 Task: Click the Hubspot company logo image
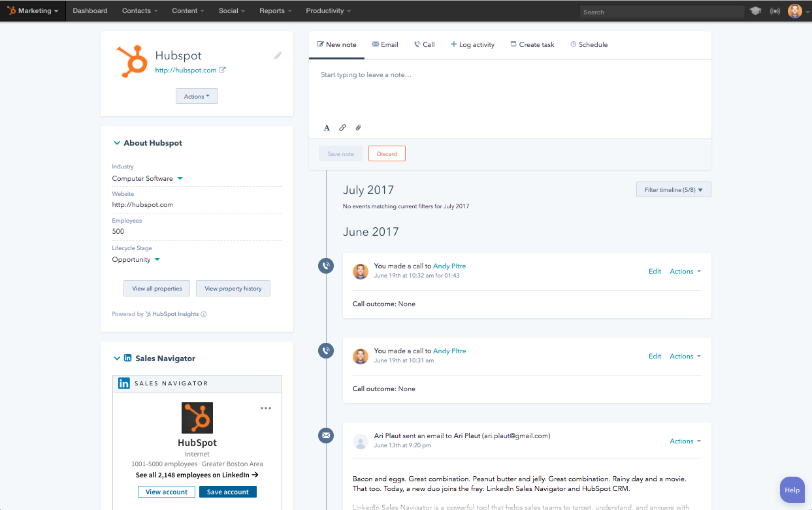tap(131, 62)
